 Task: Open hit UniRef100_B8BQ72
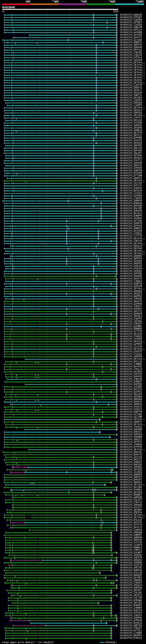pos(131,42)
